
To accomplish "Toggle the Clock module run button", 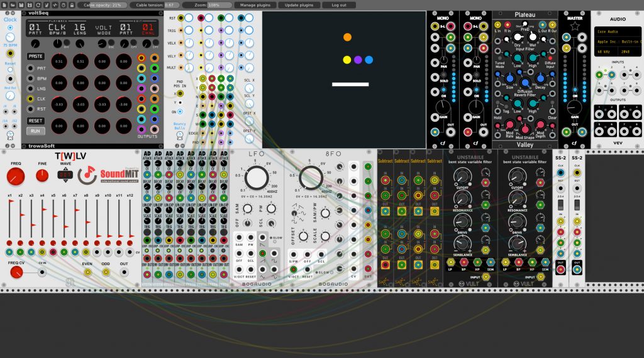I will pos(10,28).
